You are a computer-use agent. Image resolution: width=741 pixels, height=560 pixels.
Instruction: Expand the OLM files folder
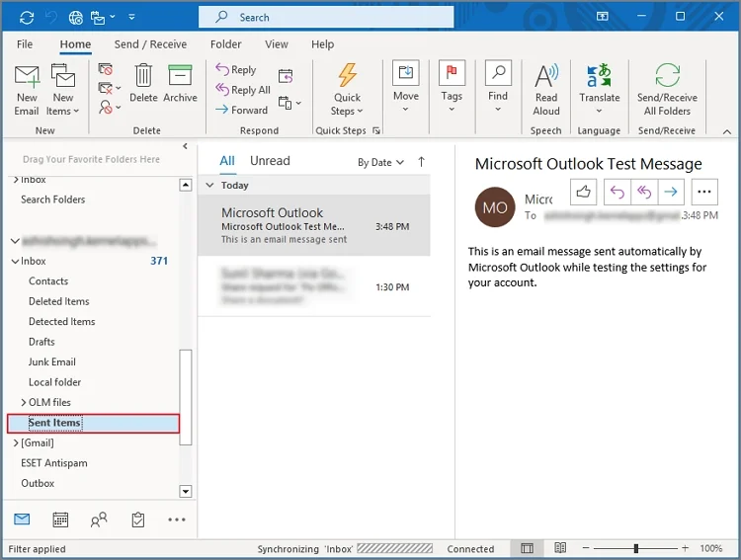23,403
